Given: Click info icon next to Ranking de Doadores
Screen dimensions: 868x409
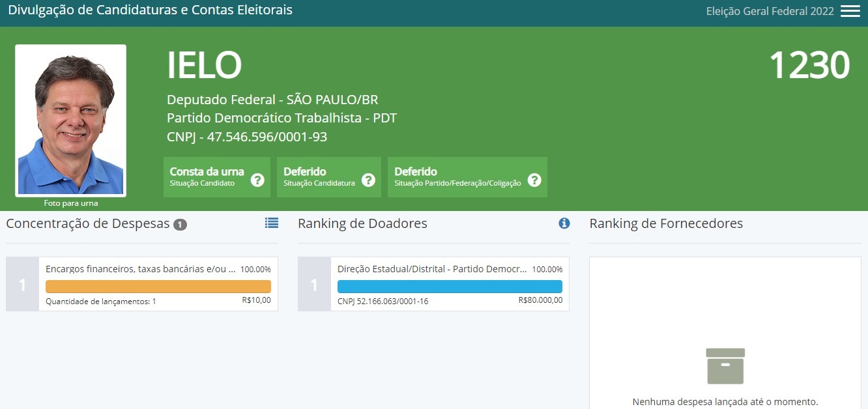Looking at the screenshot, I should tap(564, 223).
